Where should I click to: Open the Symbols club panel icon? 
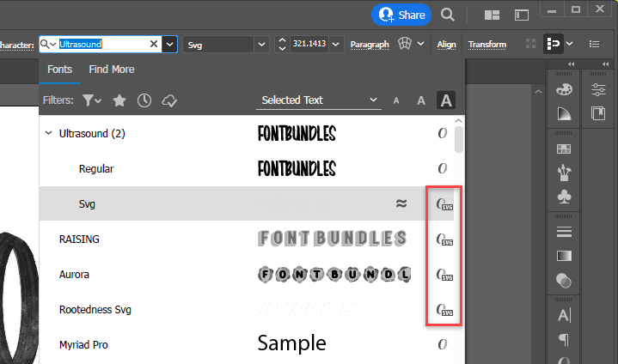pyautogui.click(x=564, y=197)
